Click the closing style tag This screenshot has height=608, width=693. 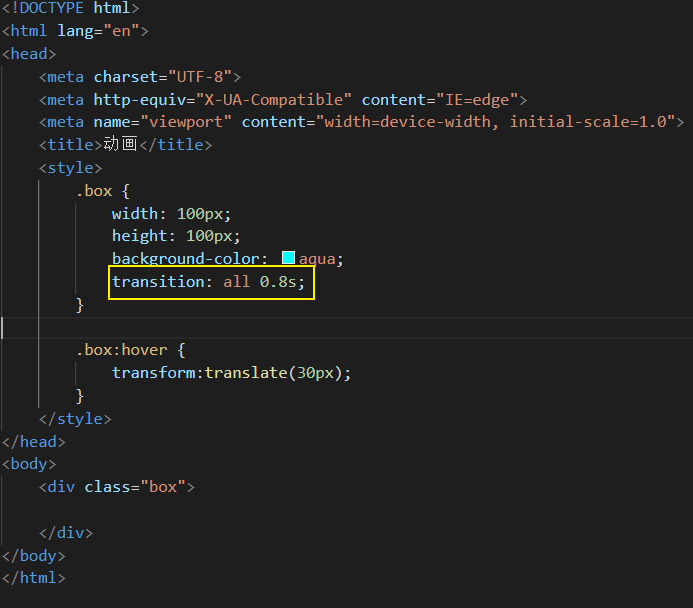coord(75,418)
